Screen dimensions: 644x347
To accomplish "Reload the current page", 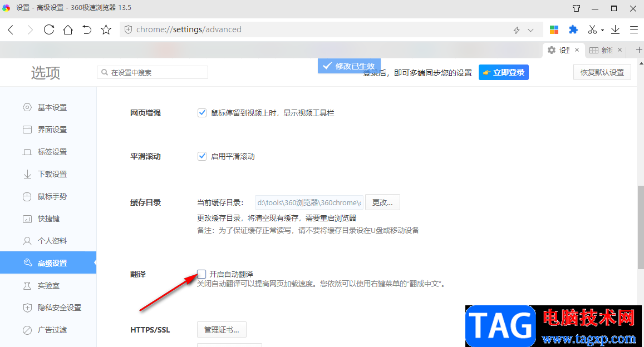I will (x=49, y=29).
